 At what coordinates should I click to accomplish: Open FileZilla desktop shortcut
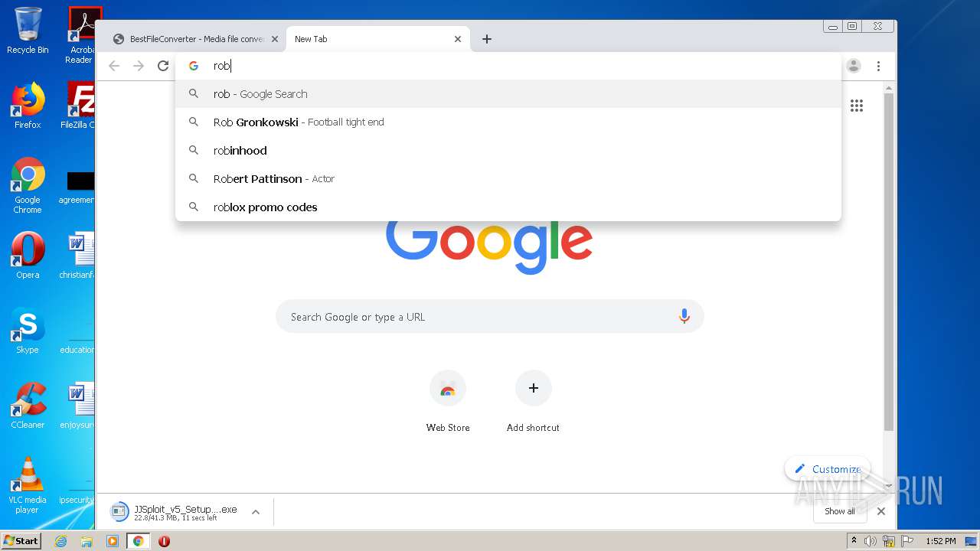tap(77, 106)
